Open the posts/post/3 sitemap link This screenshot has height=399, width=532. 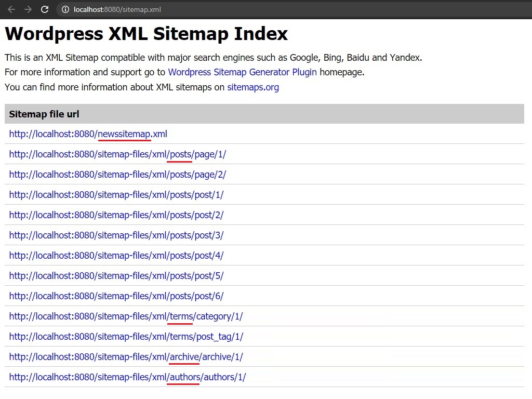coord(115,235)
